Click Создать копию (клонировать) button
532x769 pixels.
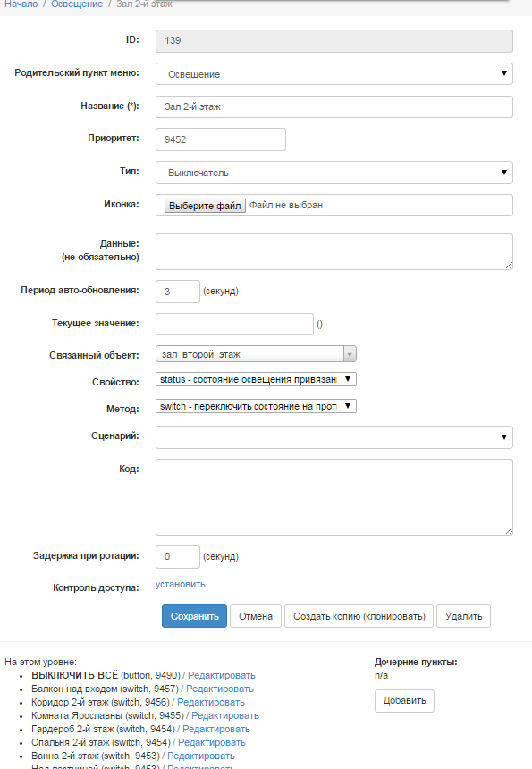pyautogui.click(x=359, y=616)
